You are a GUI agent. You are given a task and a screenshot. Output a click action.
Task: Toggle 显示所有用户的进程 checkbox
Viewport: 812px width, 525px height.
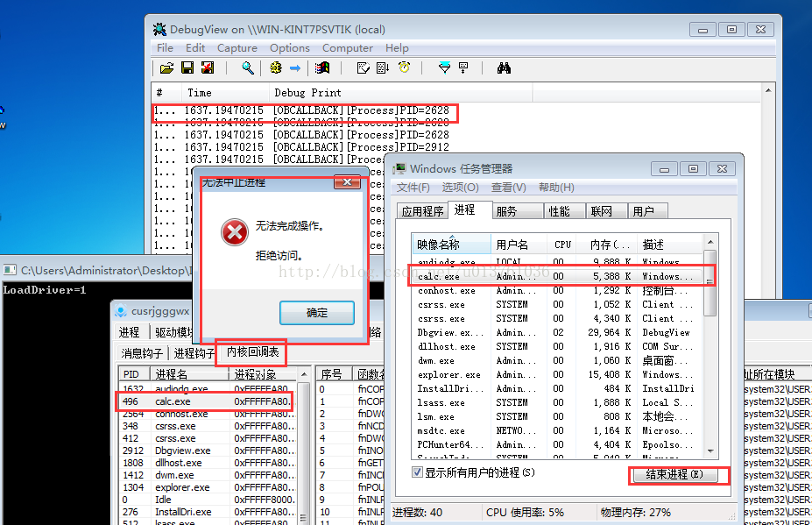tap(417, 472)
